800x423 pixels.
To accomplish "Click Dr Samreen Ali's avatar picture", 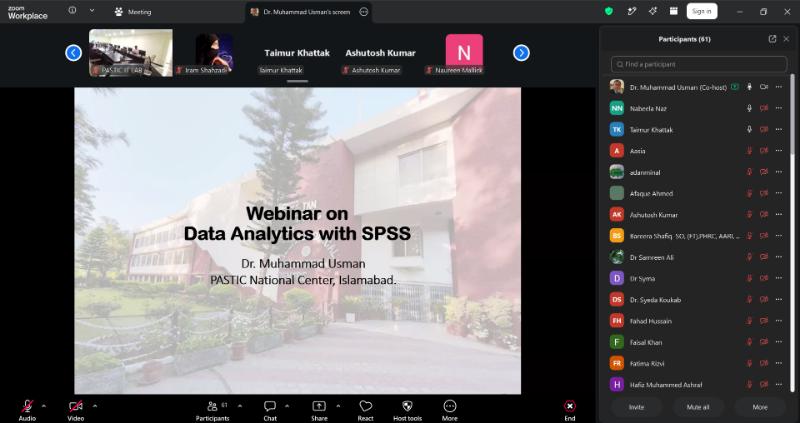I will (x=617, y=257).
